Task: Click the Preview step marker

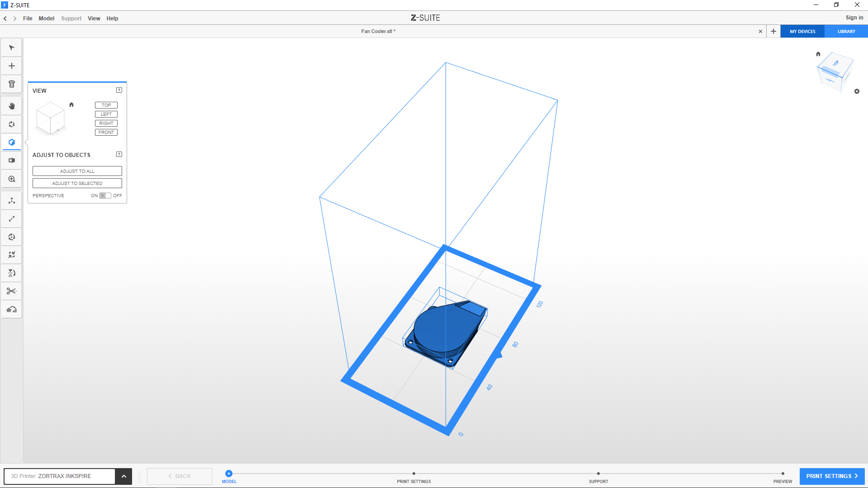Action: (783, 474)
